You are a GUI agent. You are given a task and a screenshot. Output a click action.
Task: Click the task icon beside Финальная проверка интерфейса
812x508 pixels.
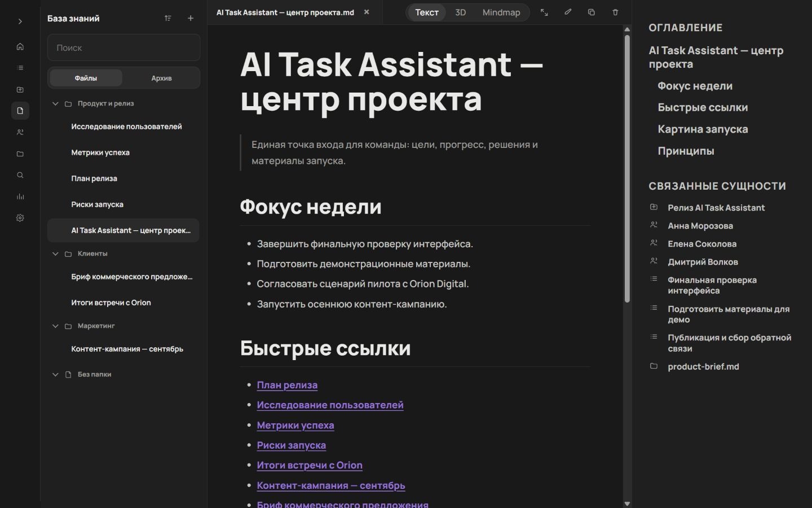pos(654,279)
